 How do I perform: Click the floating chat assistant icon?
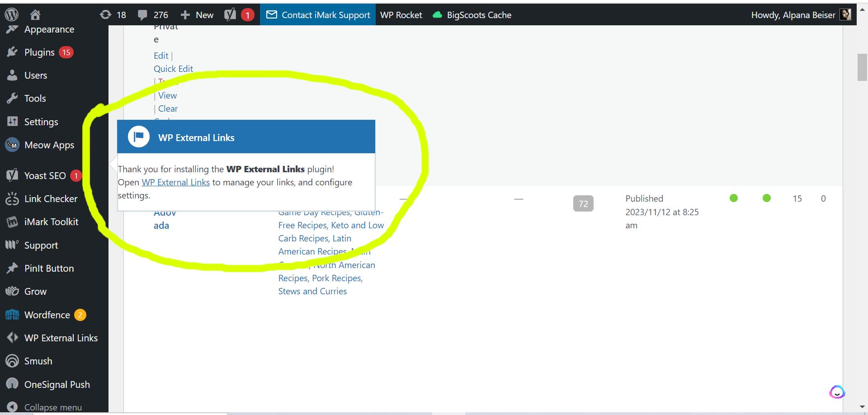[x=837, y=392]
